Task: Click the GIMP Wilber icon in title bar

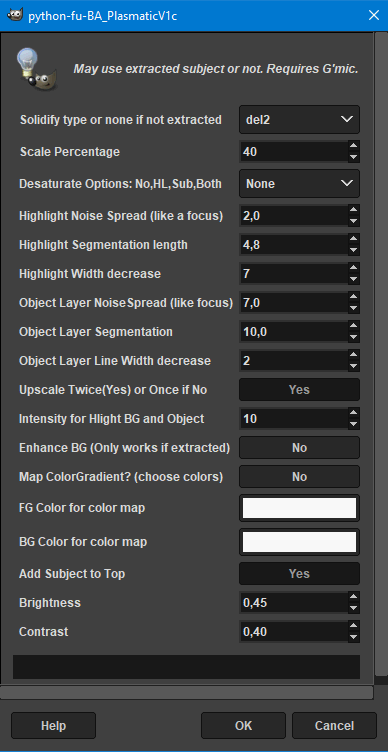Action: tap(14, 15)
